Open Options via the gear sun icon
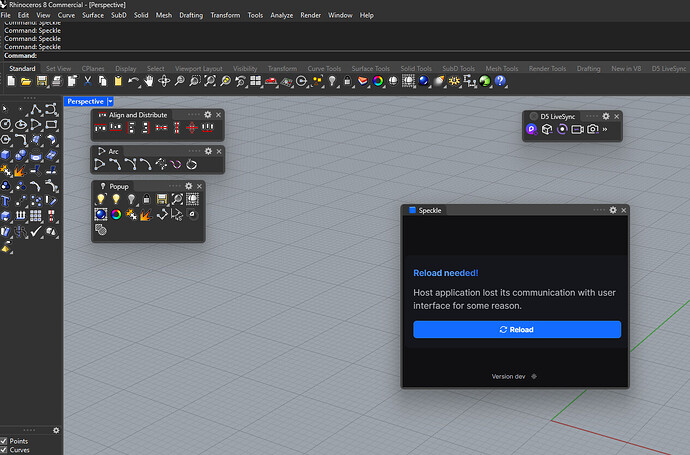The width and height of the screenshot is (690, 455). (454, 81)
